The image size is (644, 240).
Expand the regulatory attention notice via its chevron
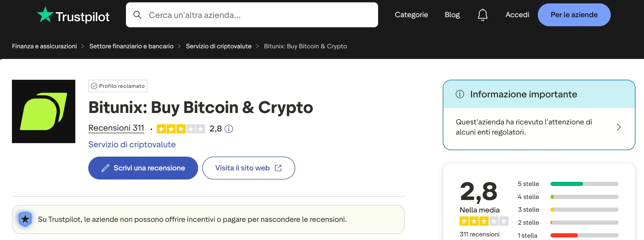coord(619,127)
